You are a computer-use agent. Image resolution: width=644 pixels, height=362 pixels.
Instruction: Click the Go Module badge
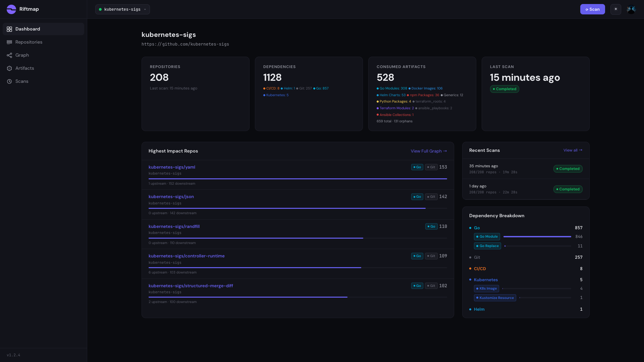(487, 237)
